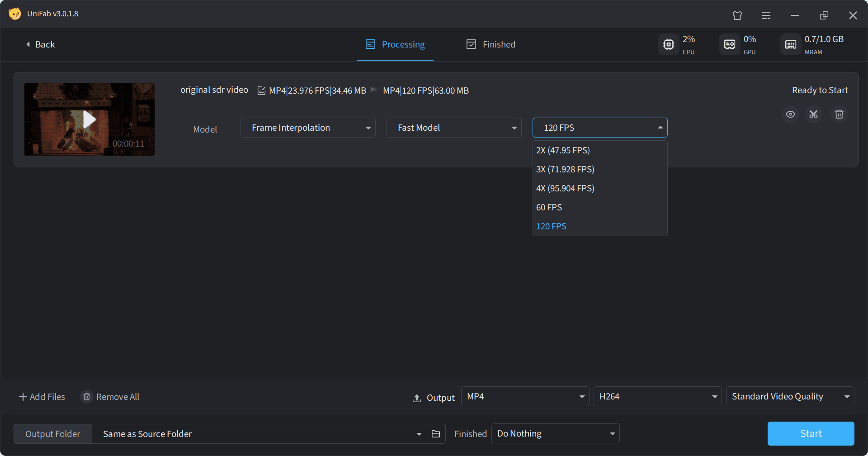Viewport: 868px width, 456px height.
Task: Open the trim scissors tool
Action: pyautogui.click(x=814, y=114)
